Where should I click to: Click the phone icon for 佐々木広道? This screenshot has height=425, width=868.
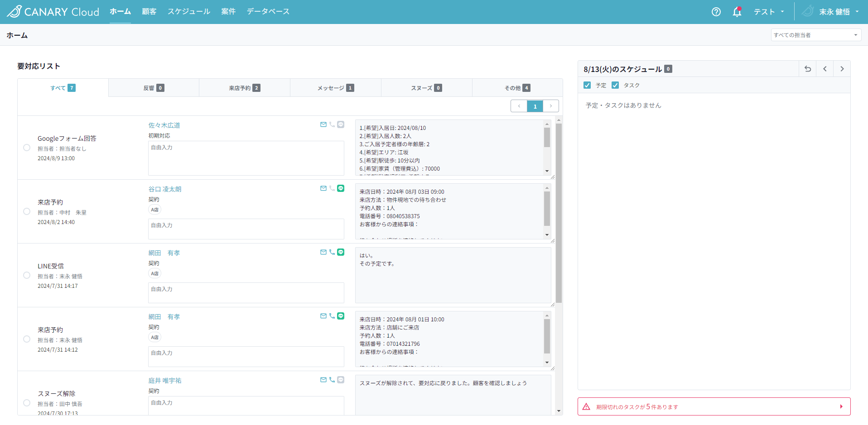click(332, 124)
